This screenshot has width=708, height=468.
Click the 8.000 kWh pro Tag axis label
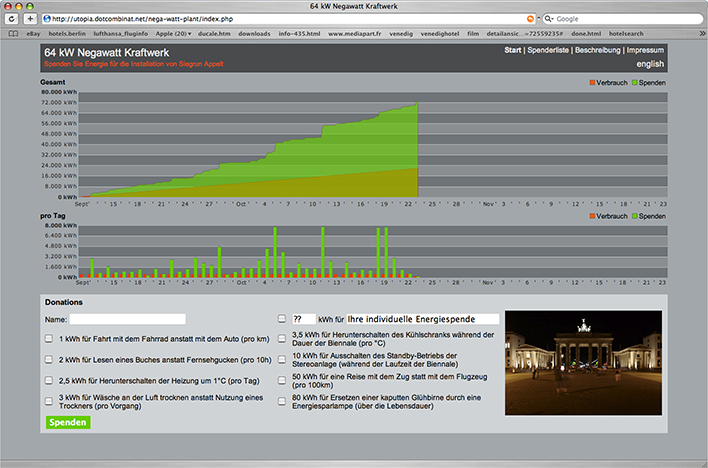pyautogui.click(x=61, y=225)
